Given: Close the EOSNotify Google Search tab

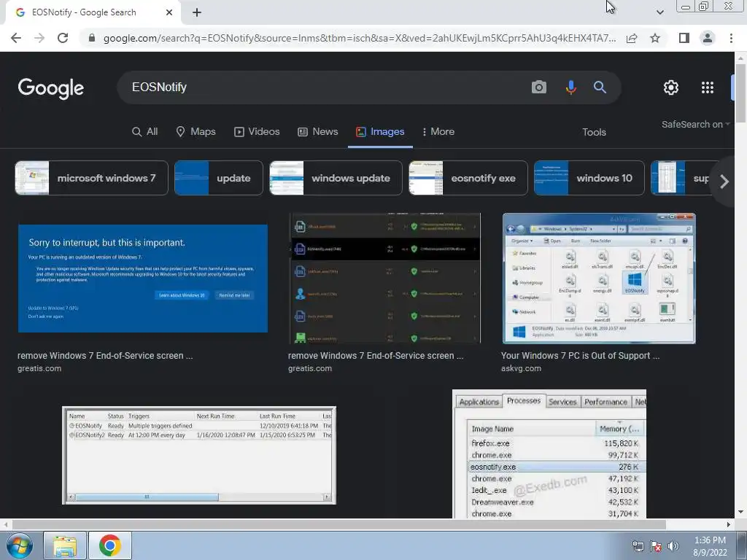Looking at the screenshot, I should [169, 12].
